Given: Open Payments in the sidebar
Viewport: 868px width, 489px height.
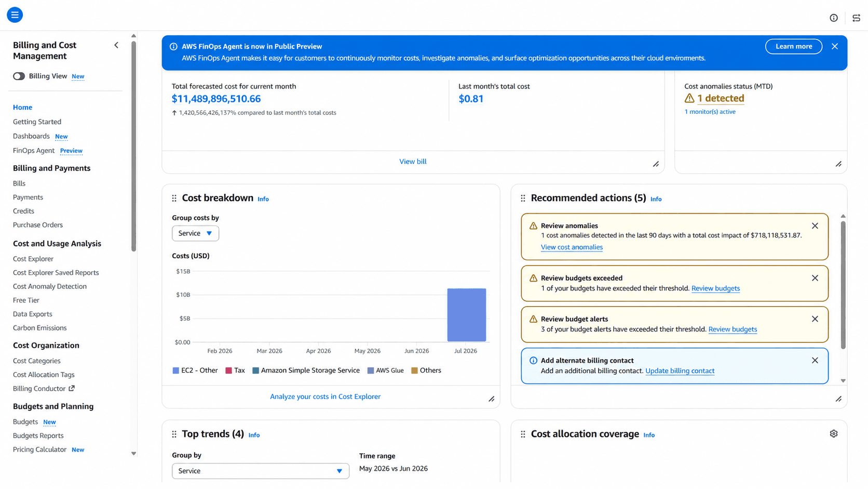Looking at the screenshot, I should [x=28, y=197].
